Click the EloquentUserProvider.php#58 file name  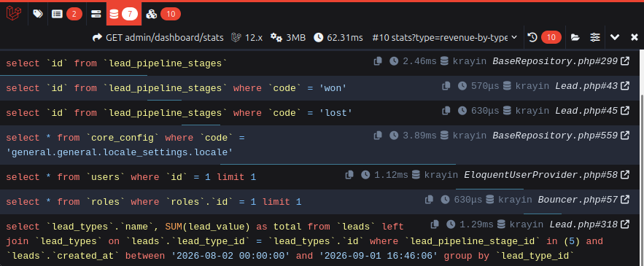pos(541,176)
